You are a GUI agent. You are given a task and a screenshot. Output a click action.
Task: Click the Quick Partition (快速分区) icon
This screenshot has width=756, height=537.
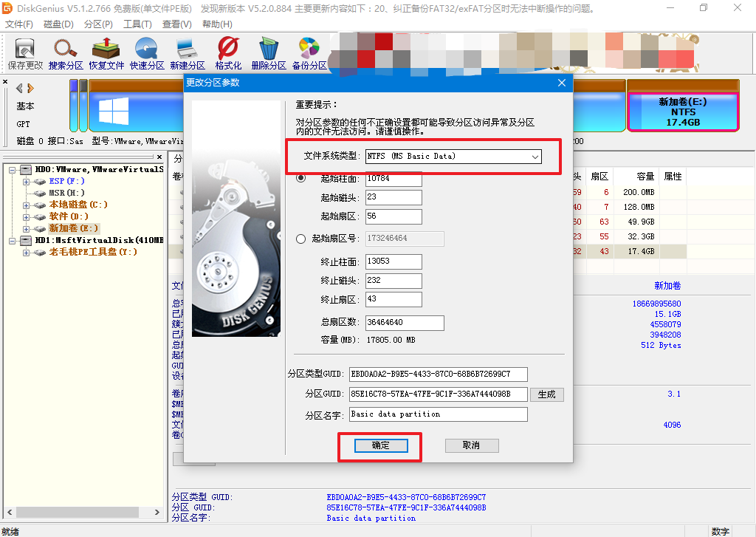point(147,54)
